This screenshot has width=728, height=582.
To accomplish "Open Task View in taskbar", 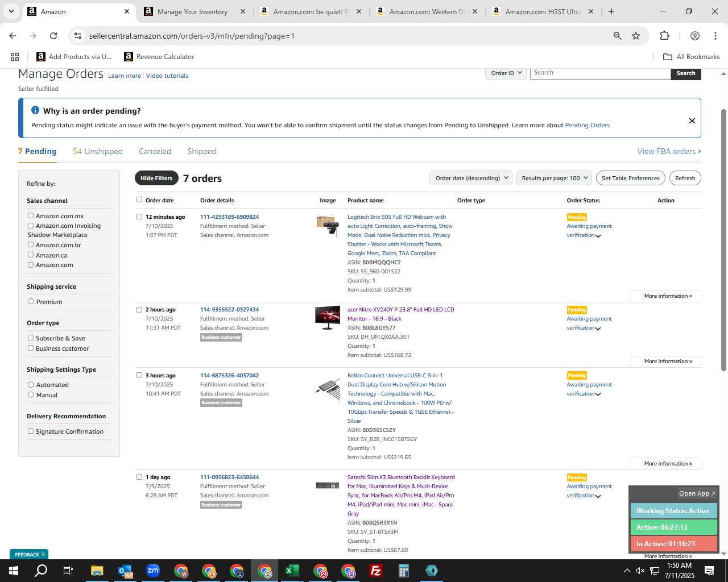I will [68, 571].
